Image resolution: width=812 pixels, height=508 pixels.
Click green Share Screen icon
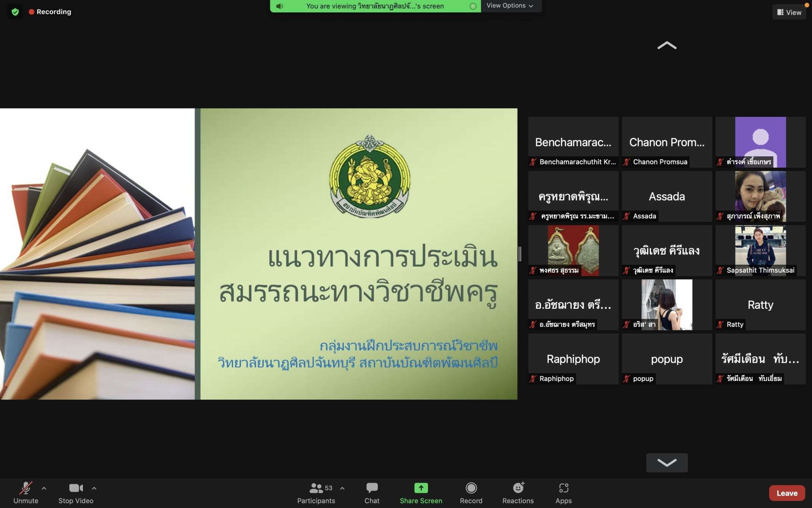click(421, 488)
